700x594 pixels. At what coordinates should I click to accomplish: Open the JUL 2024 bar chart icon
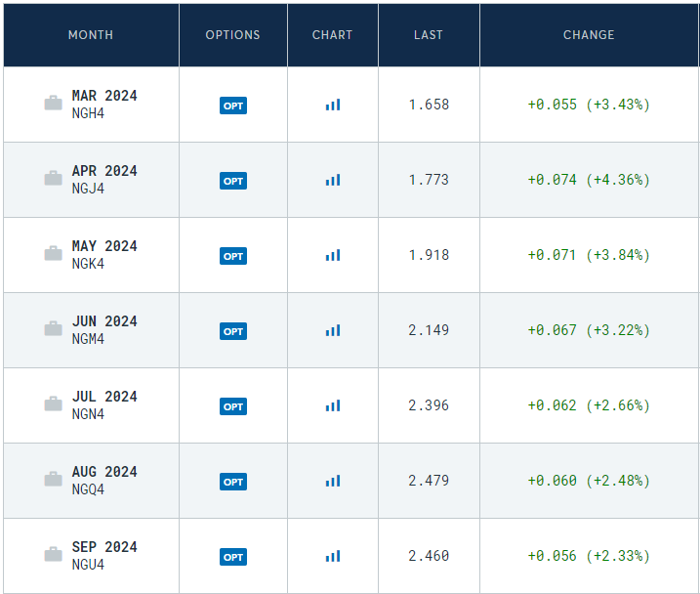333,406
